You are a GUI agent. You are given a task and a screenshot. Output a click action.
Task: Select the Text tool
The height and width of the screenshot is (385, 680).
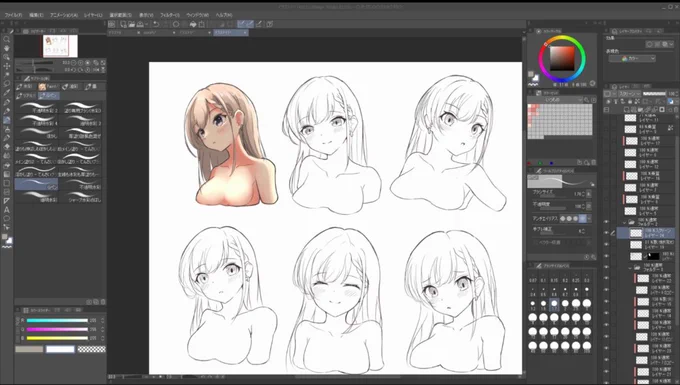[x=7, y=210]
